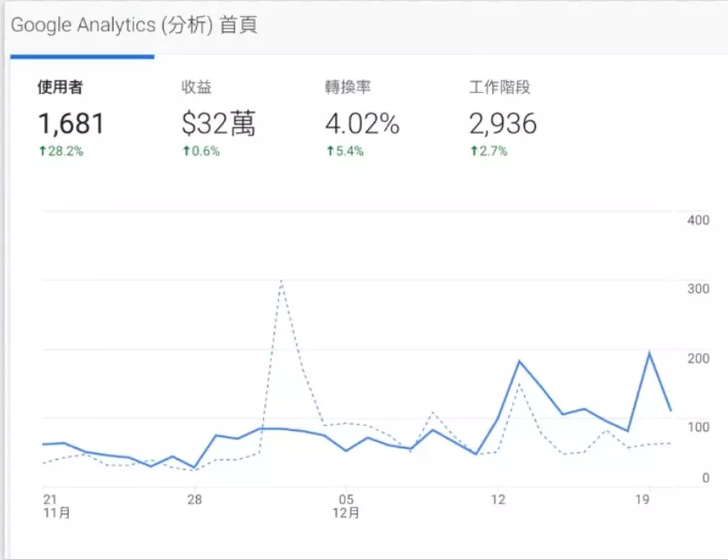The height and width of the screenshot is (560, 728).
Task: Click the 2.7% sessions change indicator
Action: tap(489, 151)
